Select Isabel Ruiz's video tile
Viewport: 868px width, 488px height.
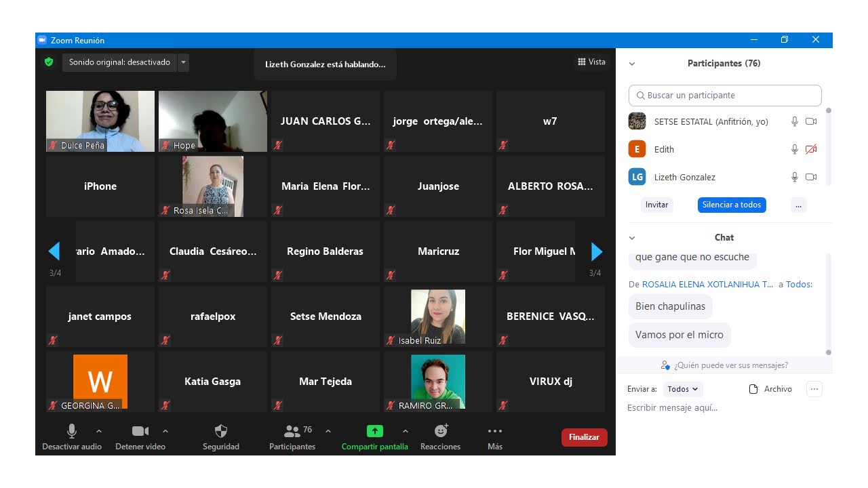coord(438,317)
